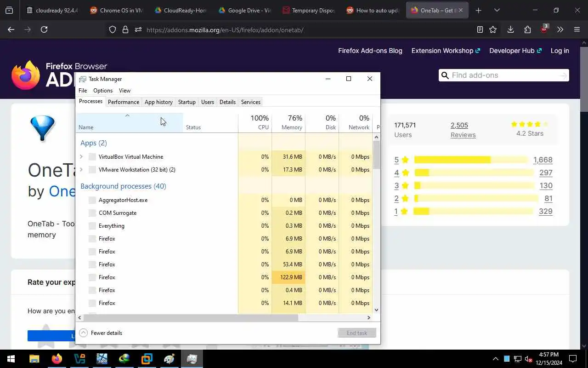Screen dimensions: 588x368
Task: Switch to the Services tab
Action: pos(251,102)
